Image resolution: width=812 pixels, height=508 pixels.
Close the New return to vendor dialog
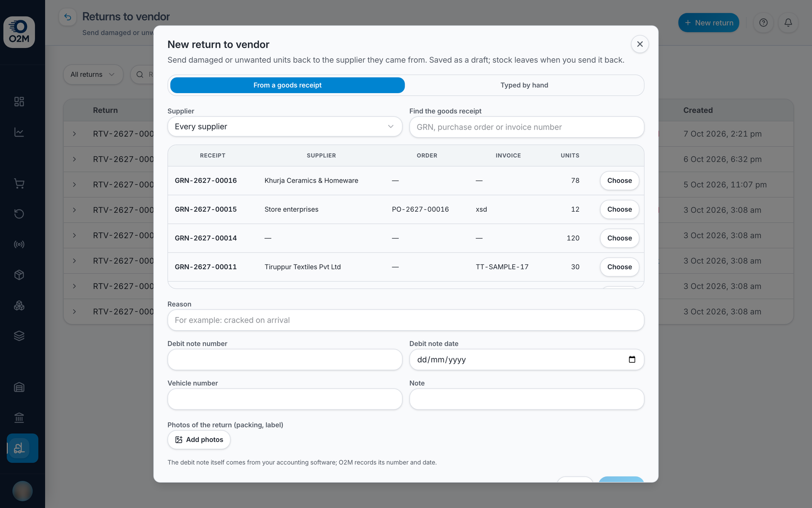pyautogui.click(x=640, y=44)
